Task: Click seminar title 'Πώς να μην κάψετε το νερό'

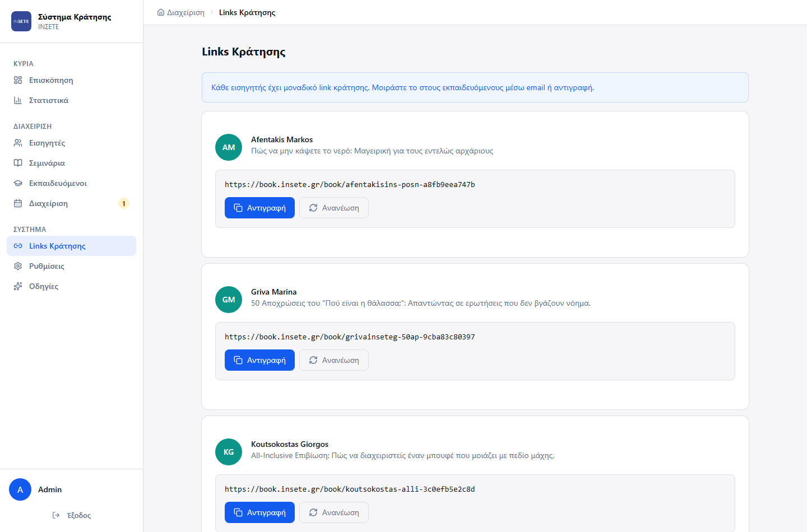Action: point(372,151)
